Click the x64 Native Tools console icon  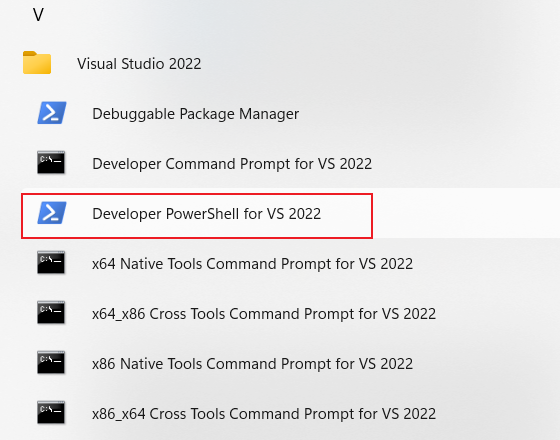(x=51, y=263)
